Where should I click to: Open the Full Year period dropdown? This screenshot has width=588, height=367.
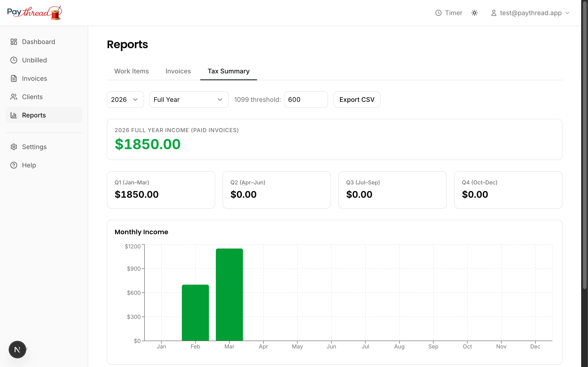tap(189, 100)
